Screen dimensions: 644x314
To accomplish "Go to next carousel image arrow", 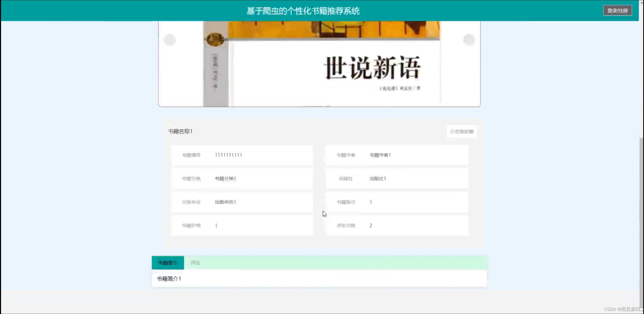I will [469, 40].
